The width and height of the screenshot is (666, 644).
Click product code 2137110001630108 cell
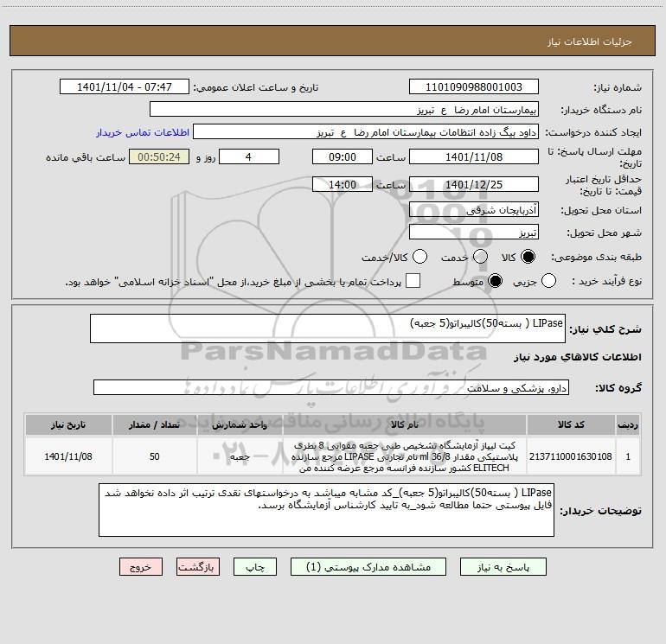[x=571, y=456]
